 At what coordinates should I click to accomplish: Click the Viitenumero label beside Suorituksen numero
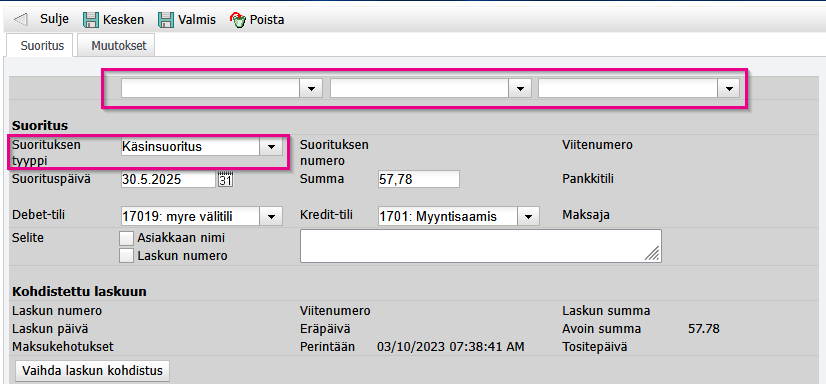coord(597,144)
